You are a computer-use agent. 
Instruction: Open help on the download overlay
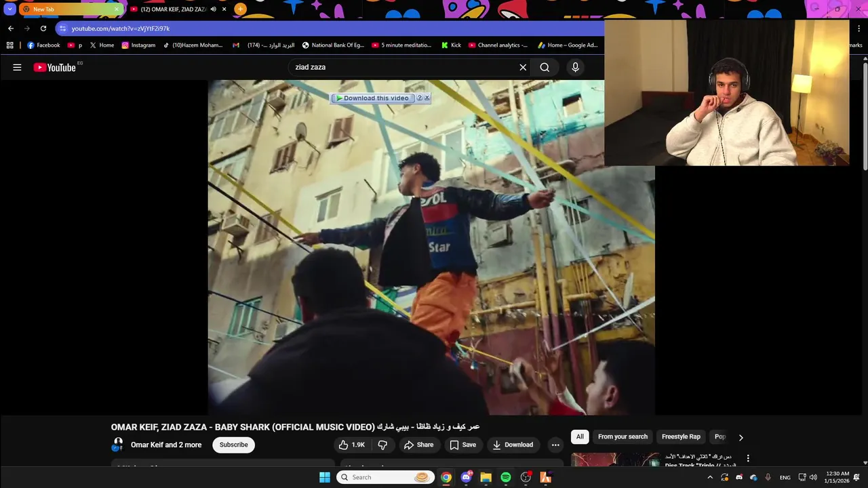419,98
